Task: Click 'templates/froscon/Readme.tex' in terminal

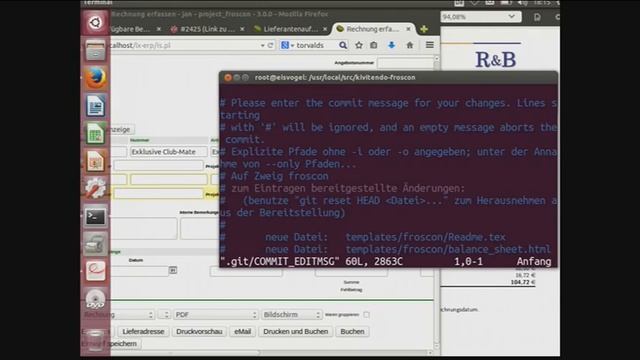Action: (x=425, y=237)
